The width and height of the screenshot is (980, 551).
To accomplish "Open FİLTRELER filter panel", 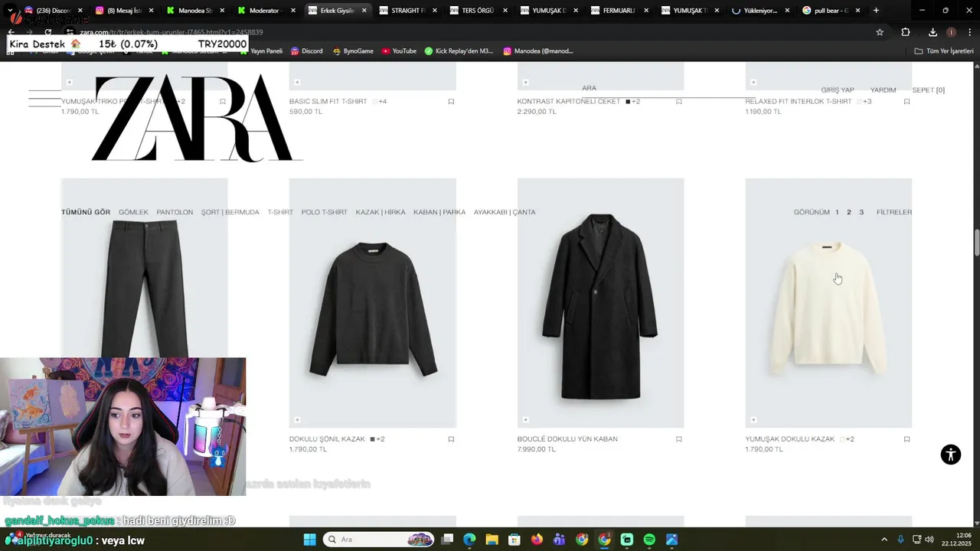I will pyautogui.click(x=894, y=212).
